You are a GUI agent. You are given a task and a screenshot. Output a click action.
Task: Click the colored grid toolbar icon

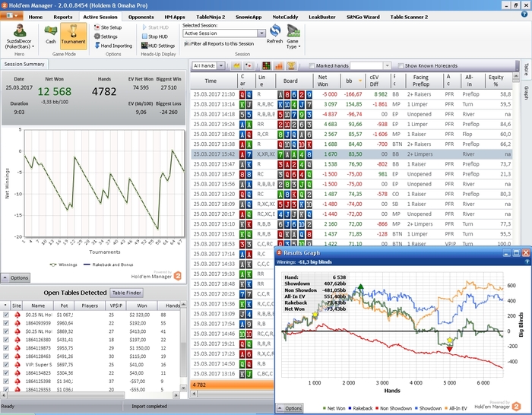pos(266,65)
